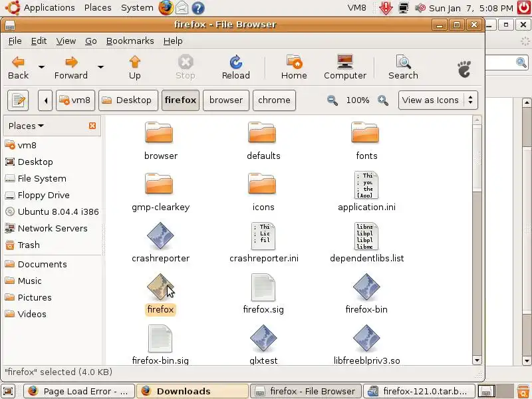
Task: Go back with the Back arrow
Action: click(19, 67)
